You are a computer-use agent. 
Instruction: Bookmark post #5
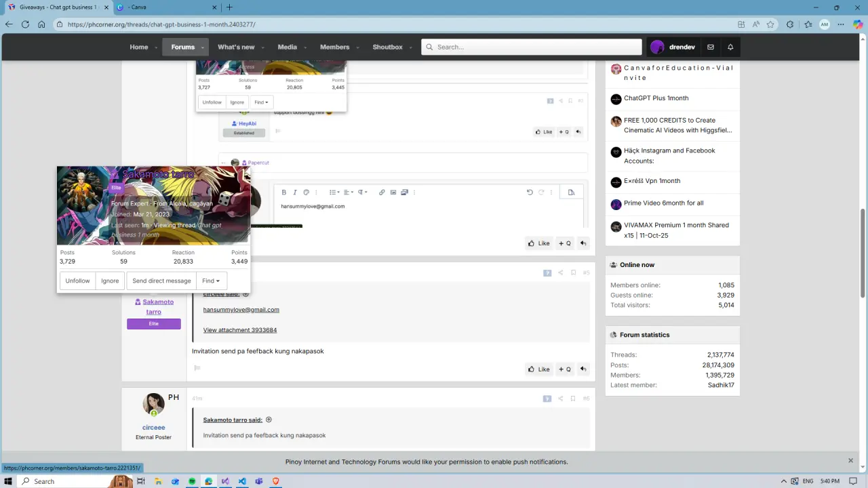(x=573, y=273)
